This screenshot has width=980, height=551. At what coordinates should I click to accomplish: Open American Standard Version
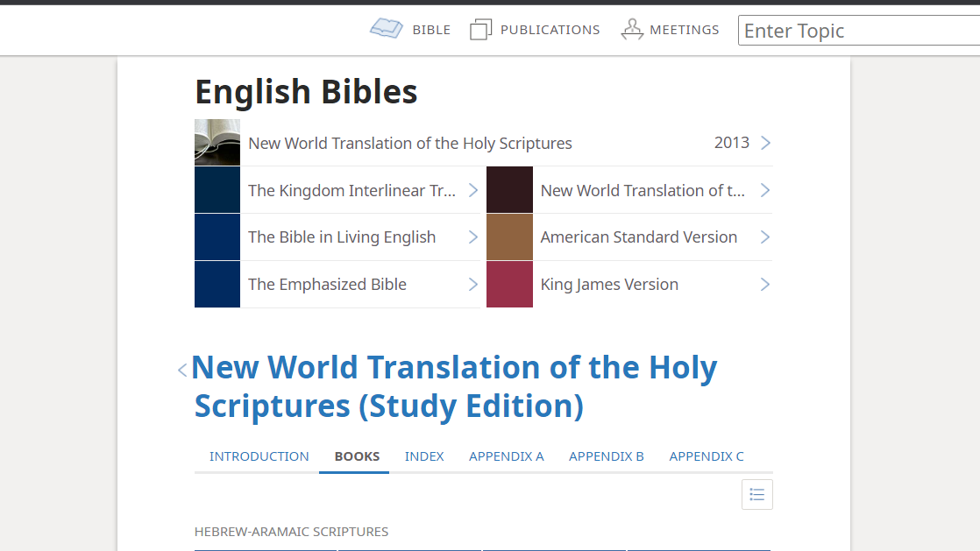click(639, 237)
